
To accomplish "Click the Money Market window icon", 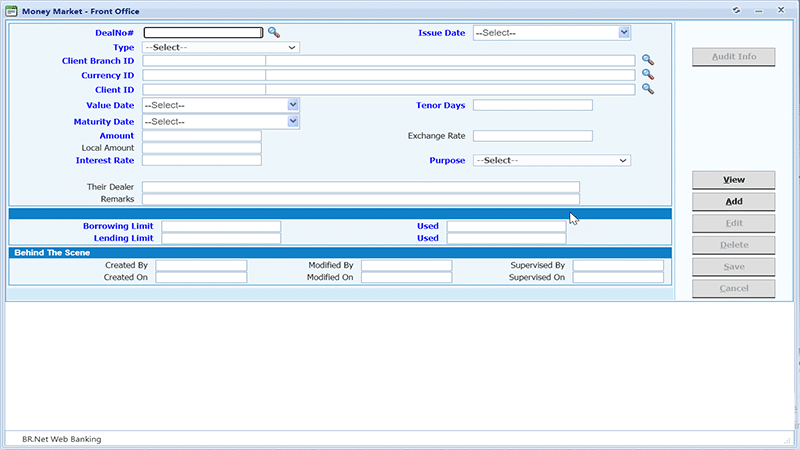I will pos(11,11).
